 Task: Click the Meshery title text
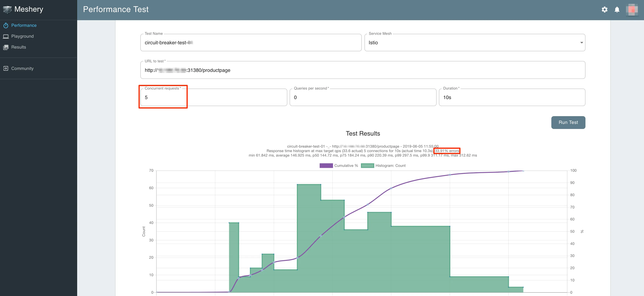coord(29,9)
